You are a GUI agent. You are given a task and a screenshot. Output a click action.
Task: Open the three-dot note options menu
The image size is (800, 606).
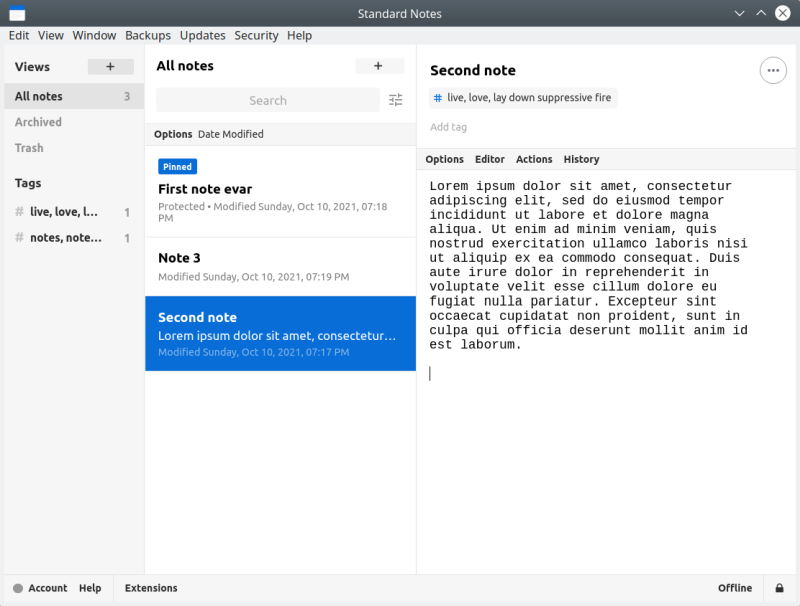[x=773, y=71]
